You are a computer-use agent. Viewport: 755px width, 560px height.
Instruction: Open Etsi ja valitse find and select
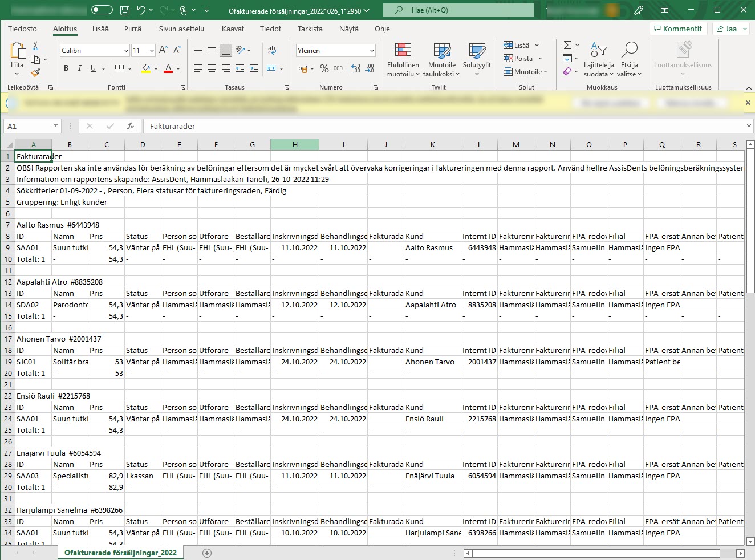[630, 60]
